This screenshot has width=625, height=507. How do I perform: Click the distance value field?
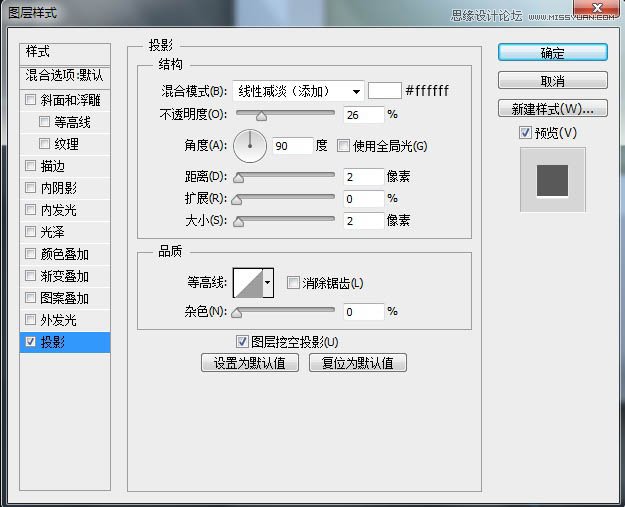coord(364,177)
